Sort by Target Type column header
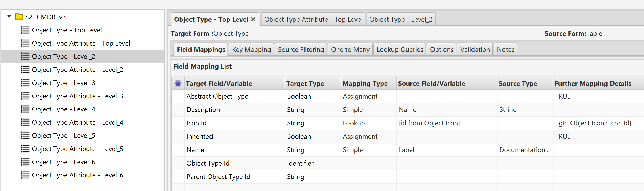 coord(313,83)
